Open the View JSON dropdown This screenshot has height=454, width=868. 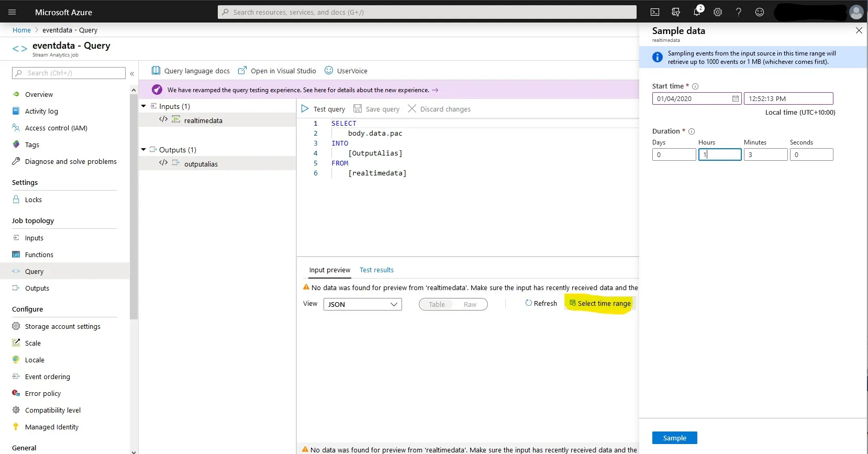tap(363, 304)
